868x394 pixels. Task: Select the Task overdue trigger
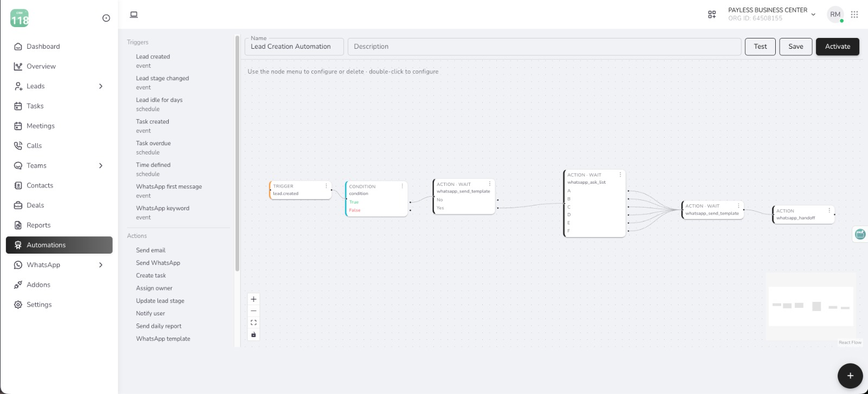pyautogui.click(x=154, y=148)
